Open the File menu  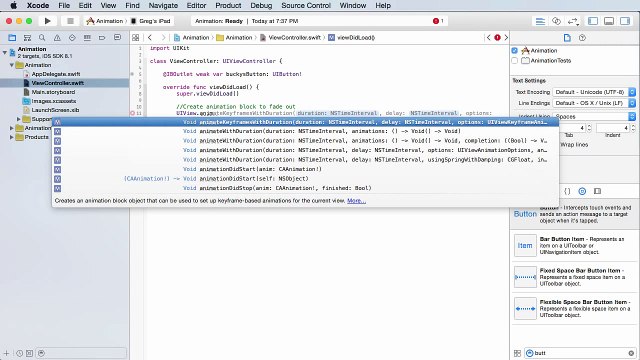click(x=64, y=5)
